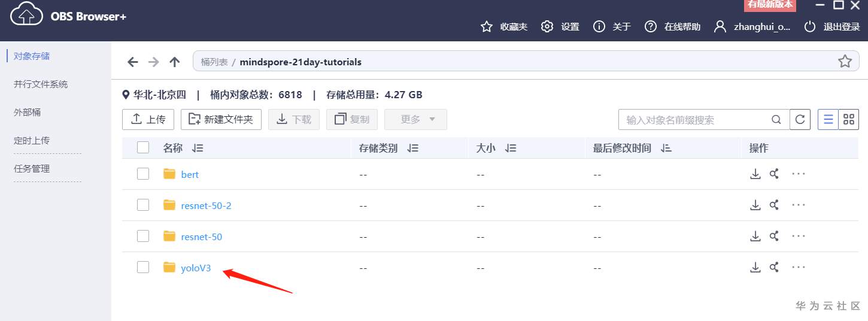Share yoloV3 via row icon
The width and height of the screenshot is (868, 321).
[x=774, y=267]
